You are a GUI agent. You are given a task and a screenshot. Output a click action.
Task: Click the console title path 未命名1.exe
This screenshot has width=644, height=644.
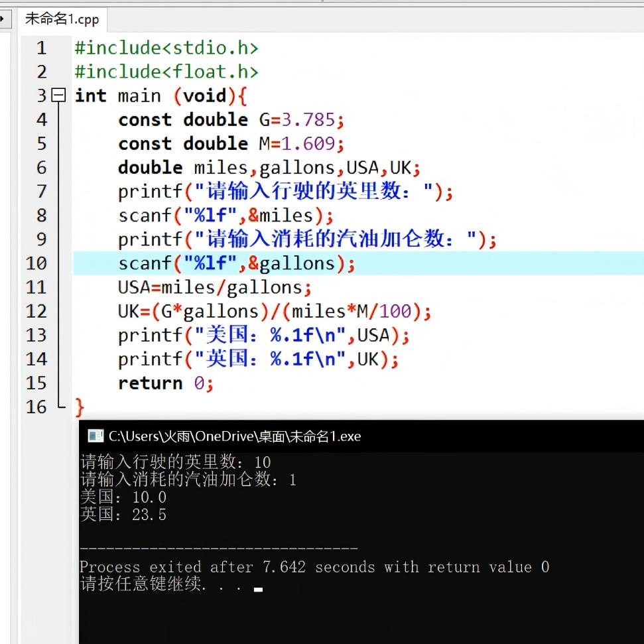coord(235,436)
